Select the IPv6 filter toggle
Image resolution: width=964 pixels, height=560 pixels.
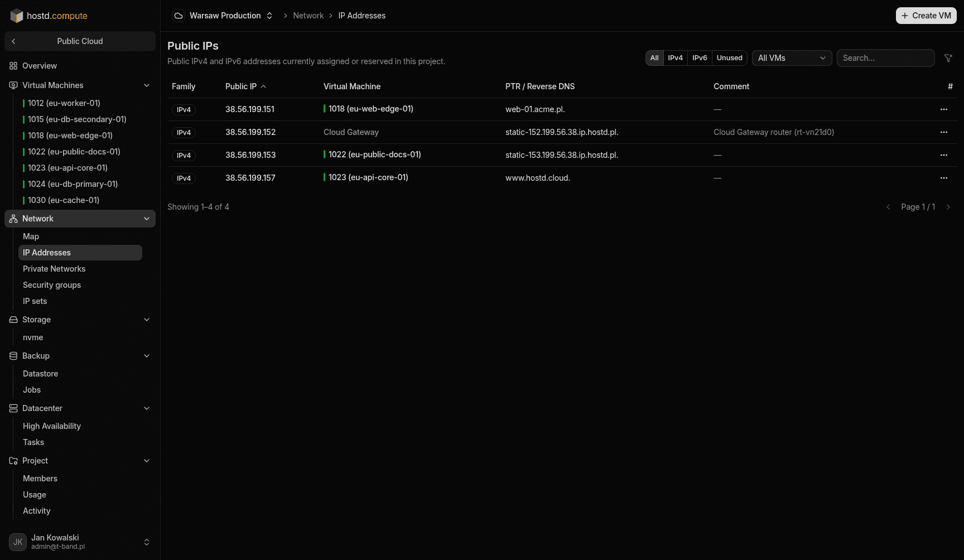pyautogui.click(x=700, y=58)
